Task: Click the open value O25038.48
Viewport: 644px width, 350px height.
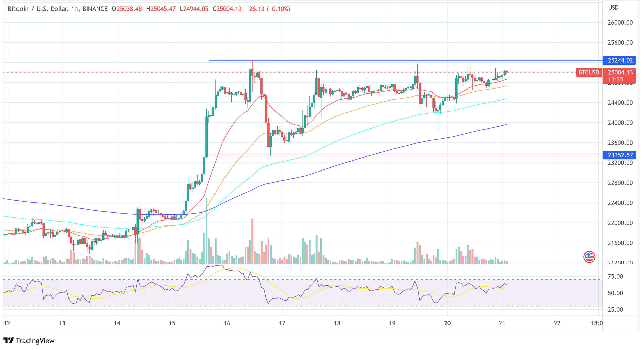Action: click(127, 9)
